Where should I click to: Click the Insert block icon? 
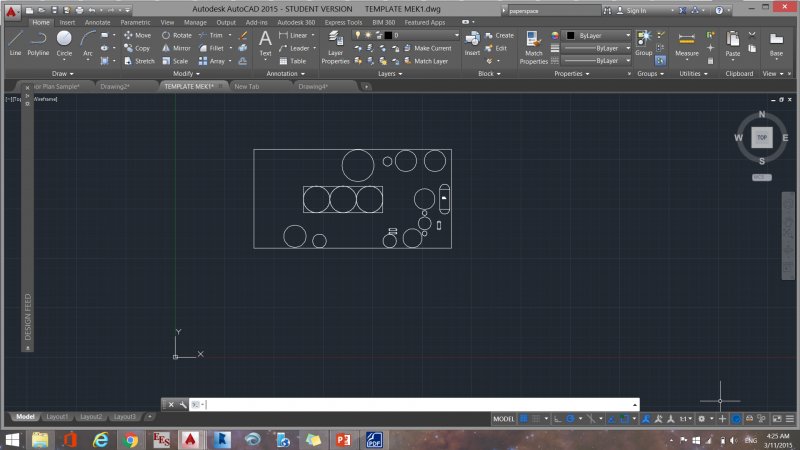pyautogui.click(x=472, y=42)
